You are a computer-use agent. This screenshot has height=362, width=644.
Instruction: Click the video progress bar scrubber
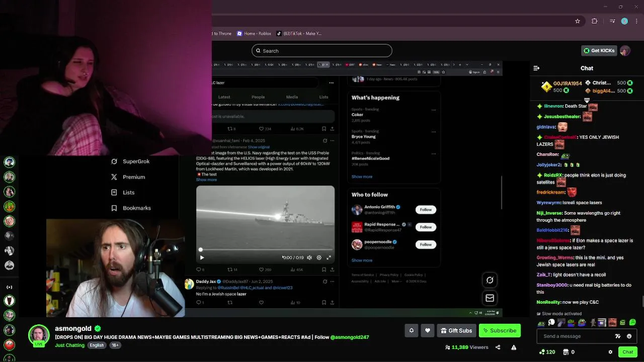click(x=200, y=249)
